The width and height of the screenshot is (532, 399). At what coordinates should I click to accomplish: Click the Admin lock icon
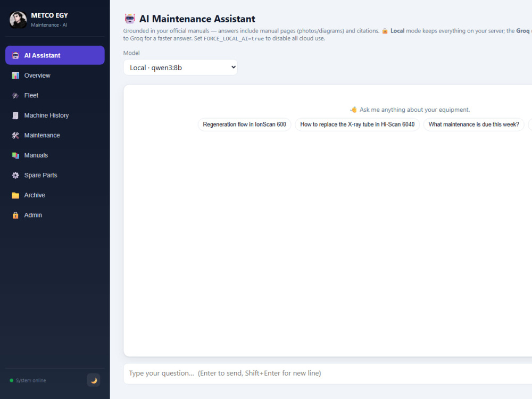[15, 215]
